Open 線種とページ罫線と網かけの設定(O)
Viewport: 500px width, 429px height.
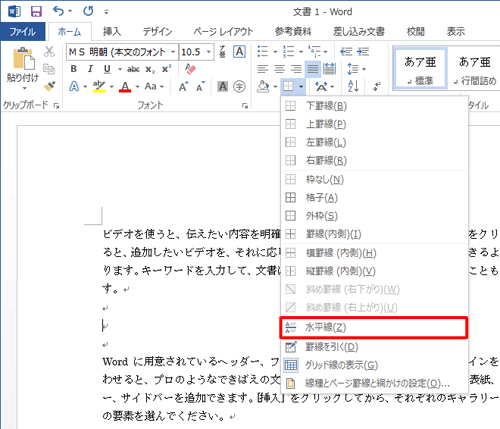click(x=374, y=384)
